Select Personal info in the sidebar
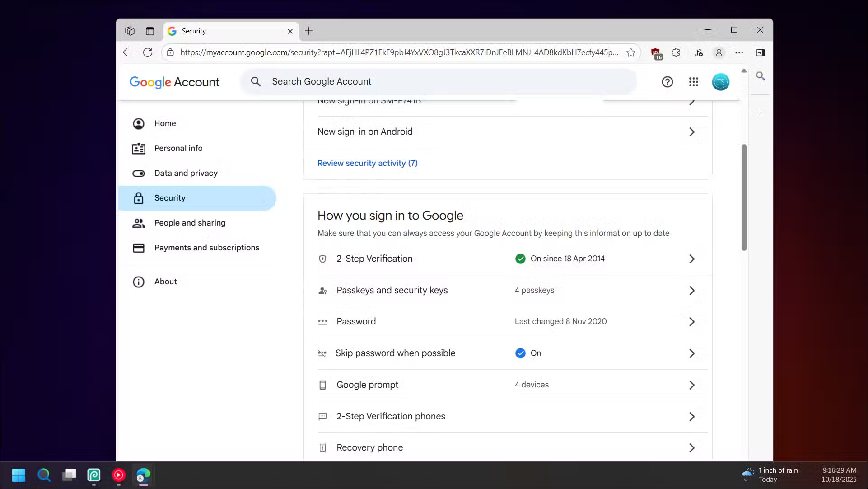 point(178,148)
